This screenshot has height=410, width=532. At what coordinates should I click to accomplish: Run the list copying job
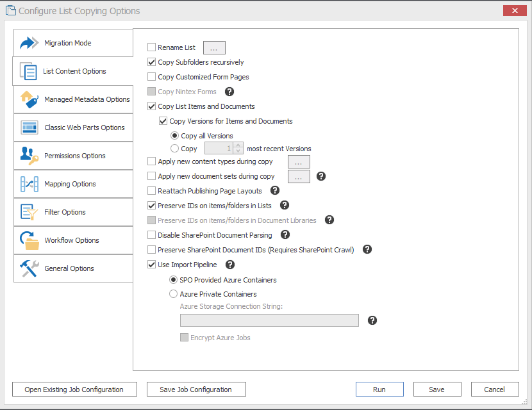[x=379, y=389]
